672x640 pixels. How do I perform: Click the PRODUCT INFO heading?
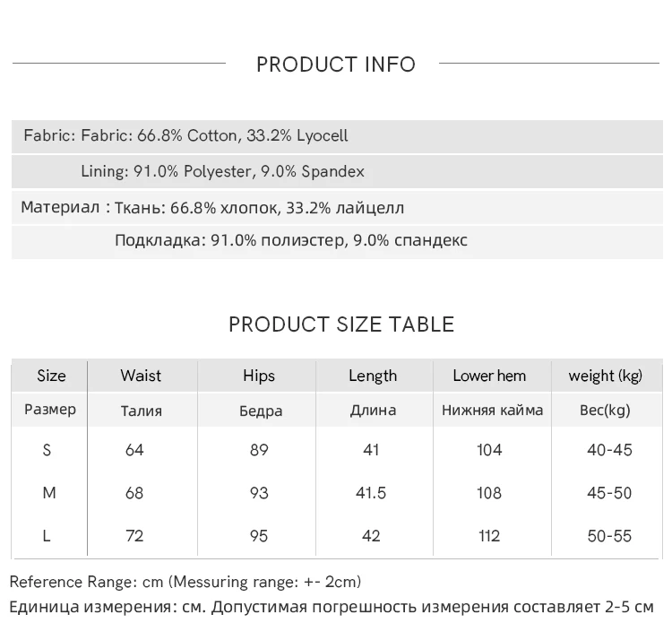point(336,65)
